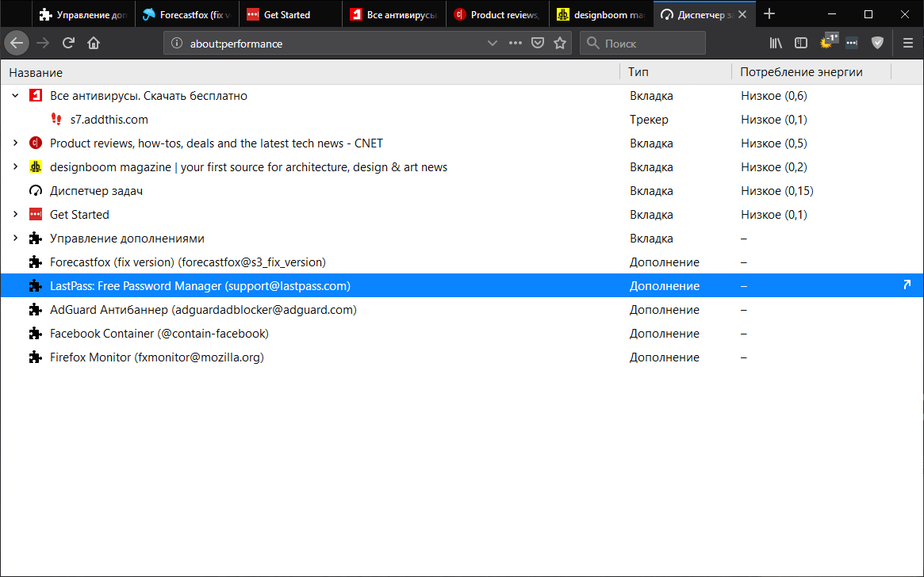Click designboom favicon in the table row
This screenshot has width=924, height=577.
(x=36, y=166)
